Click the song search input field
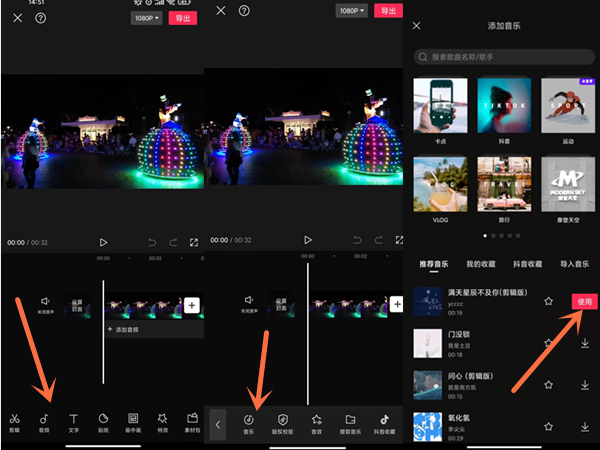The width and height of the screenshot is (600, 450). click(504, 57)
